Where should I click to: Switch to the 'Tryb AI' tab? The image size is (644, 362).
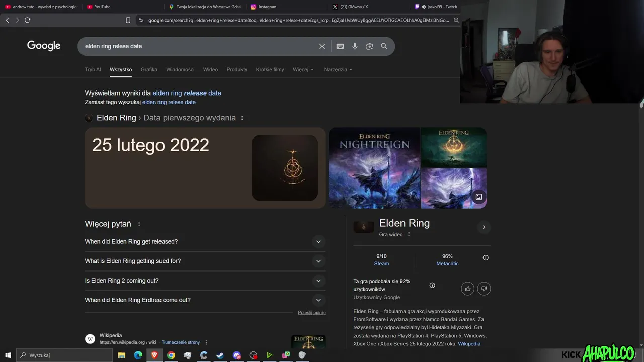(93, 70)
